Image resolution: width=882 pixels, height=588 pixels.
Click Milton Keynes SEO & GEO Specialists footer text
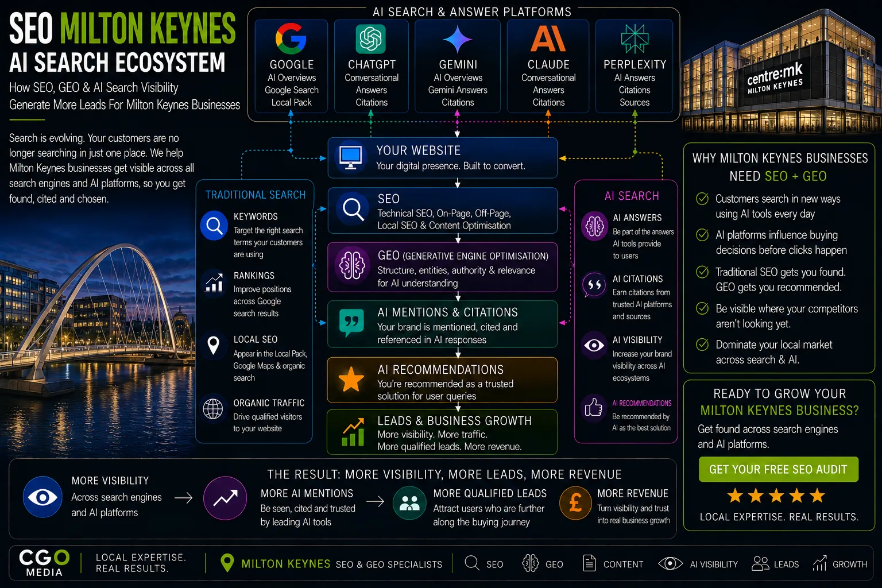tap(342, 564)
